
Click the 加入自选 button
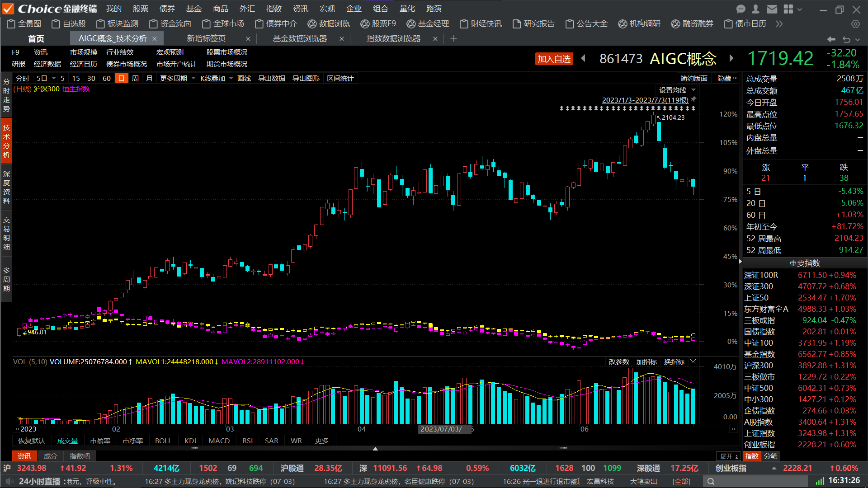(554, 59)
